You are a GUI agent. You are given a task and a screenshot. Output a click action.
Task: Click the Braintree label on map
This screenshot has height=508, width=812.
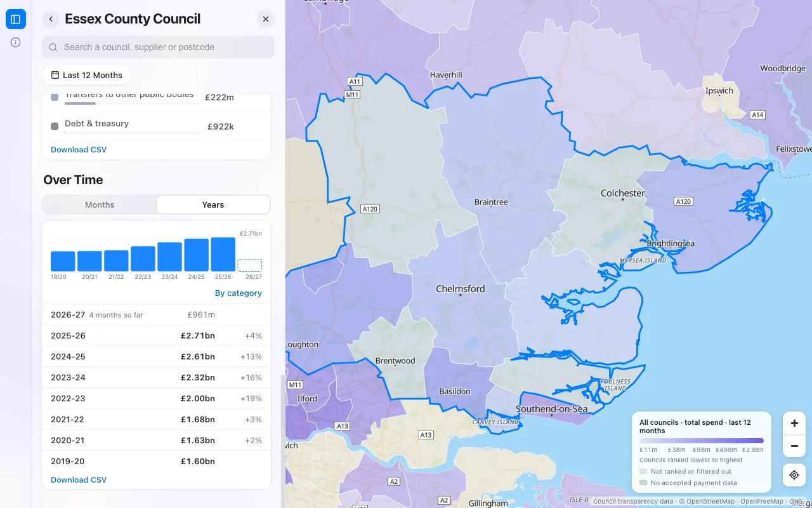coord(491,202)
